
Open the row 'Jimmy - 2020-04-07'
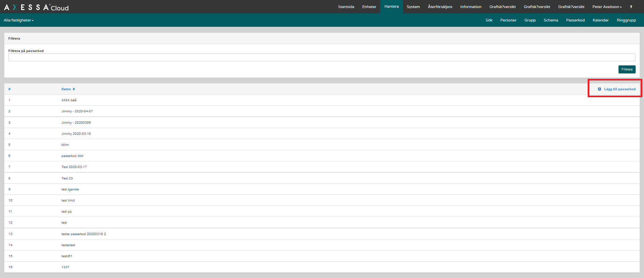(322, 111)
